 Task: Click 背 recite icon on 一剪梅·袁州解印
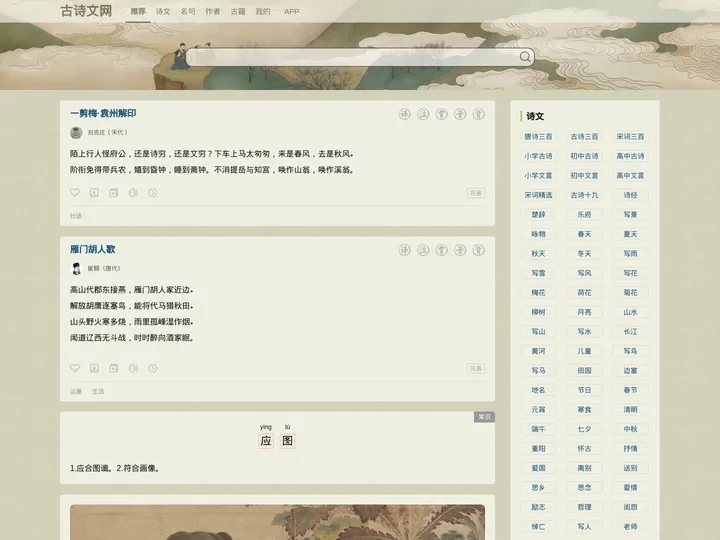pos(478,114)
